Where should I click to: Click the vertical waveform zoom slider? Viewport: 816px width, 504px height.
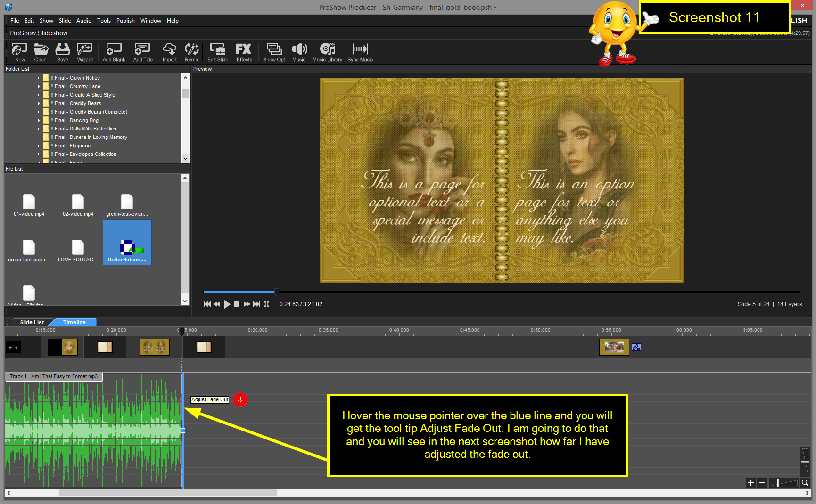click(x=805, y=461)
